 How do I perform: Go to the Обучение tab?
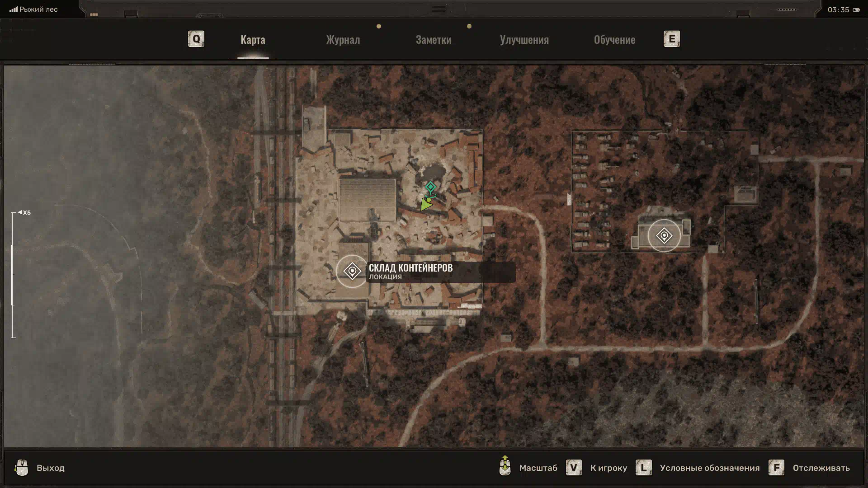coord(614,40)
